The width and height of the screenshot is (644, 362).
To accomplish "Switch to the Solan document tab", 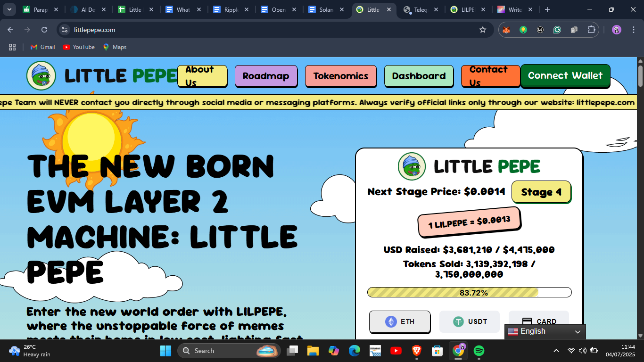I will pos(326,9).
